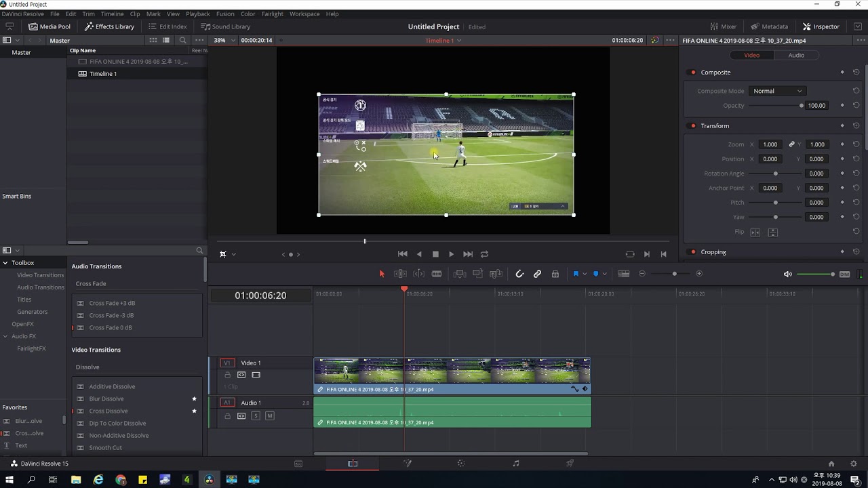Solo the Audio 1 track
868x488 pixels.
tap(256, 415)
